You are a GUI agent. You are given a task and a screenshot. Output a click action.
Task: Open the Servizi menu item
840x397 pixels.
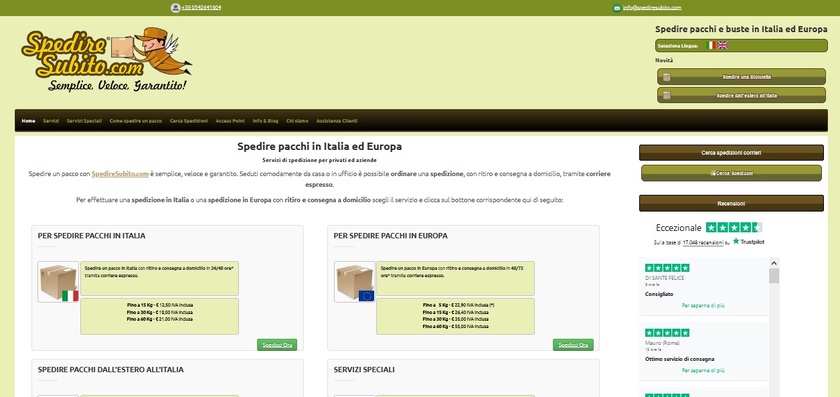tap(51, 121)
